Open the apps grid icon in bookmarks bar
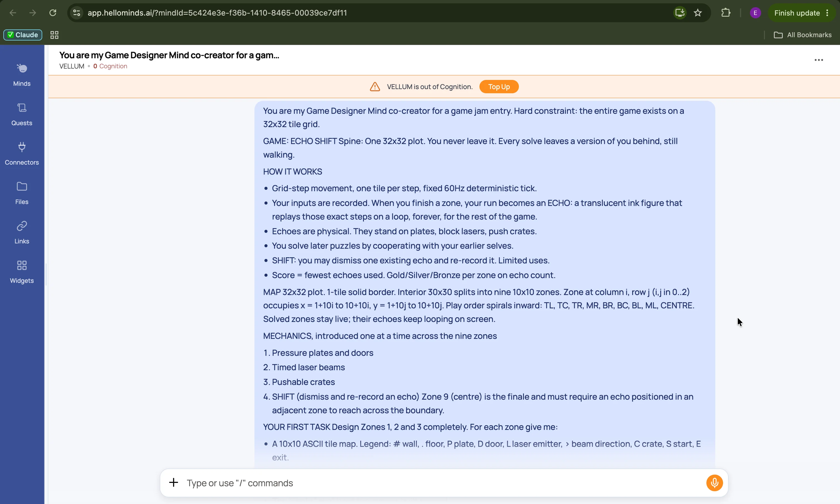Screen dimensions: 840x504 [54, 35]
